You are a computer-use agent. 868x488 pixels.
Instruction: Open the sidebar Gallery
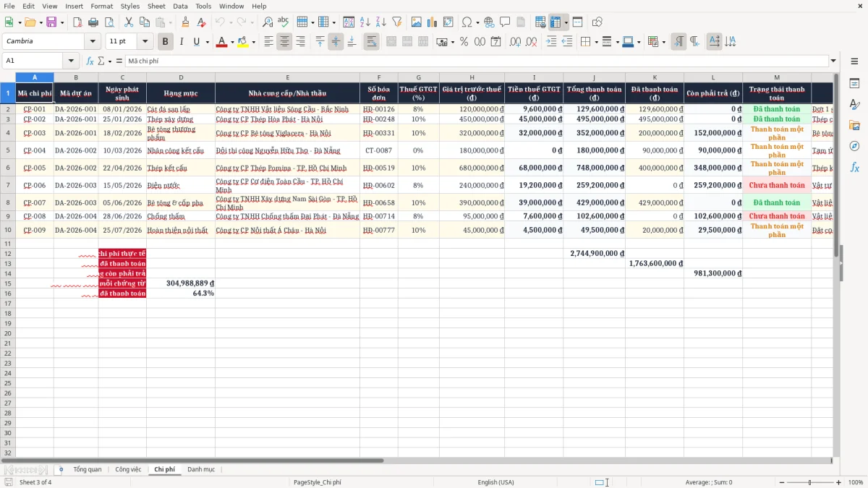pos(854,125)
